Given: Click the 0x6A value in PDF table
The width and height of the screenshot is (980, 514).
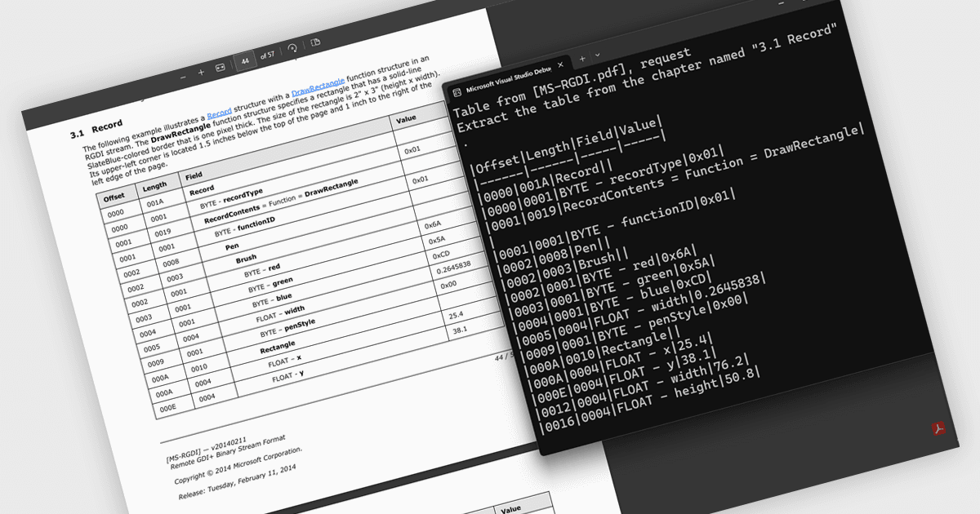Looking at the screenshot, I should (433, 225).
